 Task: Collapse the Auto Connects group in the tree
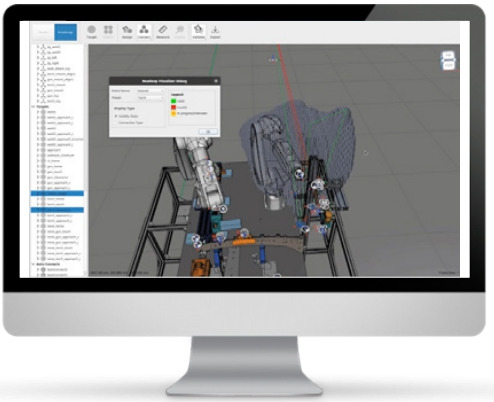tap(33, 264)
